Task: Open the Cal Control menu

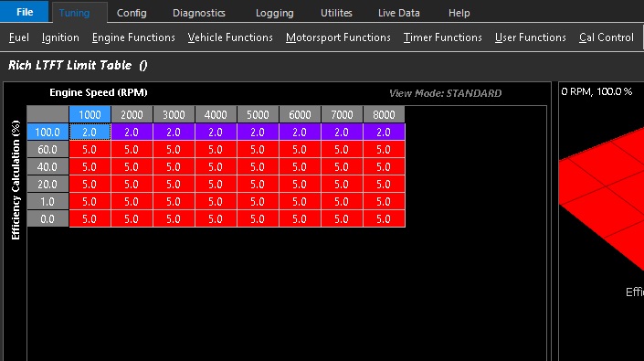Action: coord(607,37)
